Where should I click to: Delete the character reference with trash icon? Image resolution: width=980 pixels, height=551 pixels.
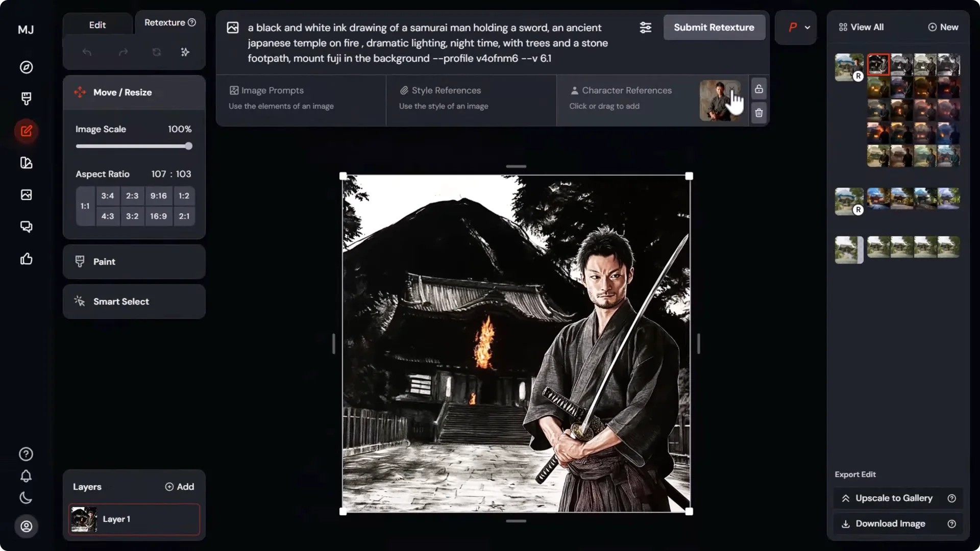pyautogui.click(x=758, y=113)
